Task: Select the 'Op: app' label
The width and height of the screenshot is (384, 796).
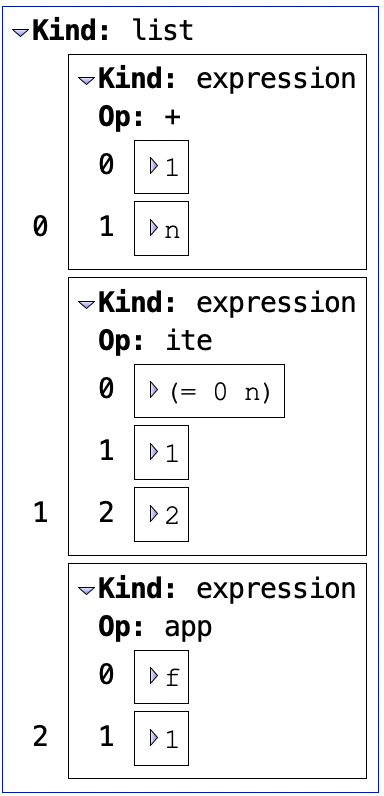Action: coord(155,627)
